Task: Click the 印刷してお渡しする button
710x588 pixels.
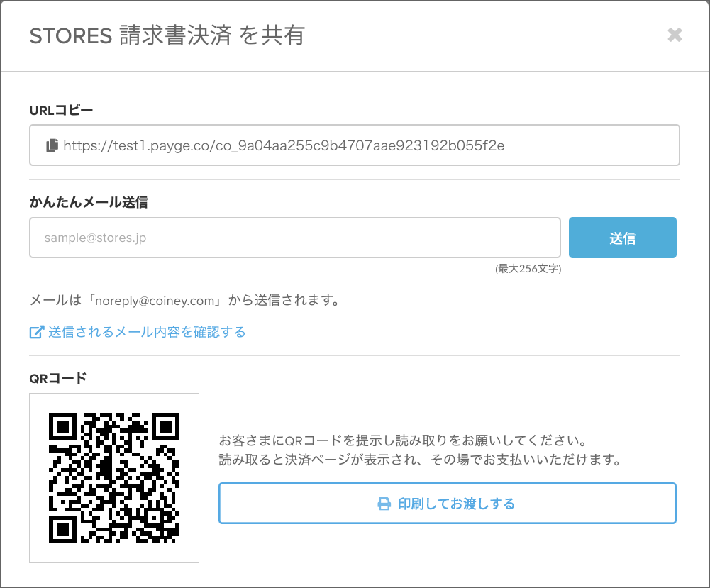Action: [x=448, y=504]
